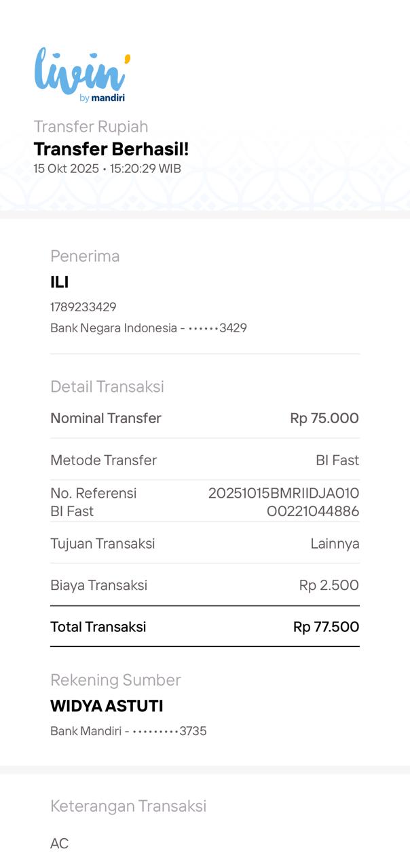Viewport: 410px width, 868px height.
Task: Click the Detail Transaksi section heading
Action: [x=107, y=387]
